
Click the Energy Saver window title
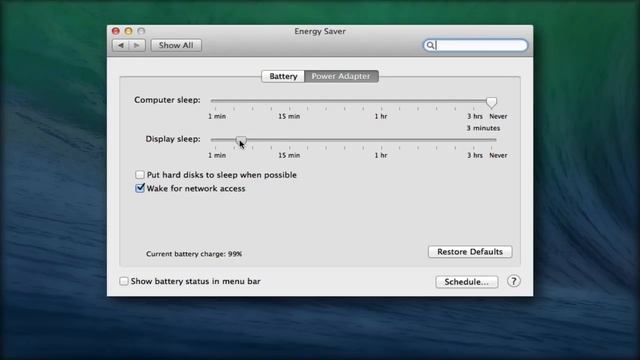320,31
